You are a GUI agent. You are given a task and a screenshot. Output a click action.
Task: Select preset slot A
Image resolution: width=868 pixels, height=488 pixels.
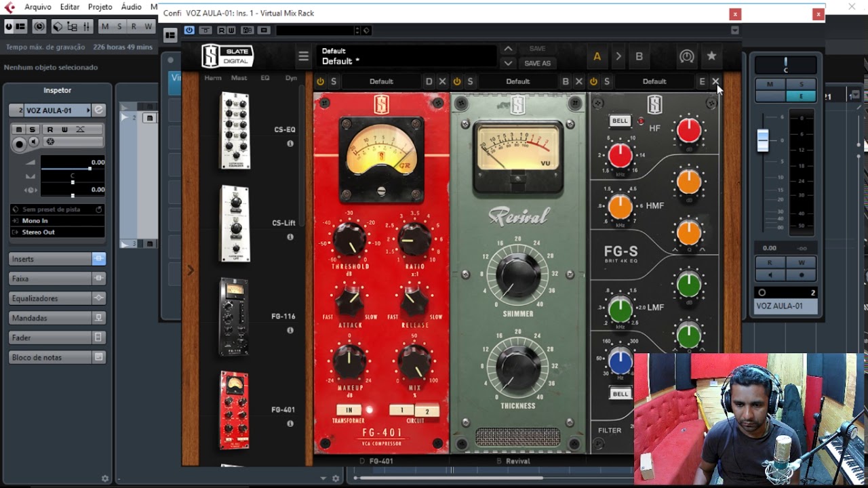tap(597, 56)
